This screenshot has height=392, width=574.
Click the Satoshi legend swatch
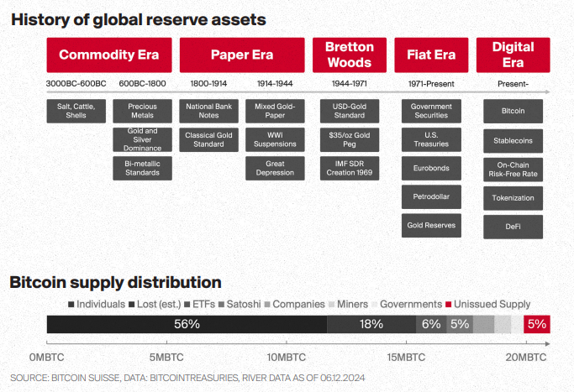[x=221, y=304]
